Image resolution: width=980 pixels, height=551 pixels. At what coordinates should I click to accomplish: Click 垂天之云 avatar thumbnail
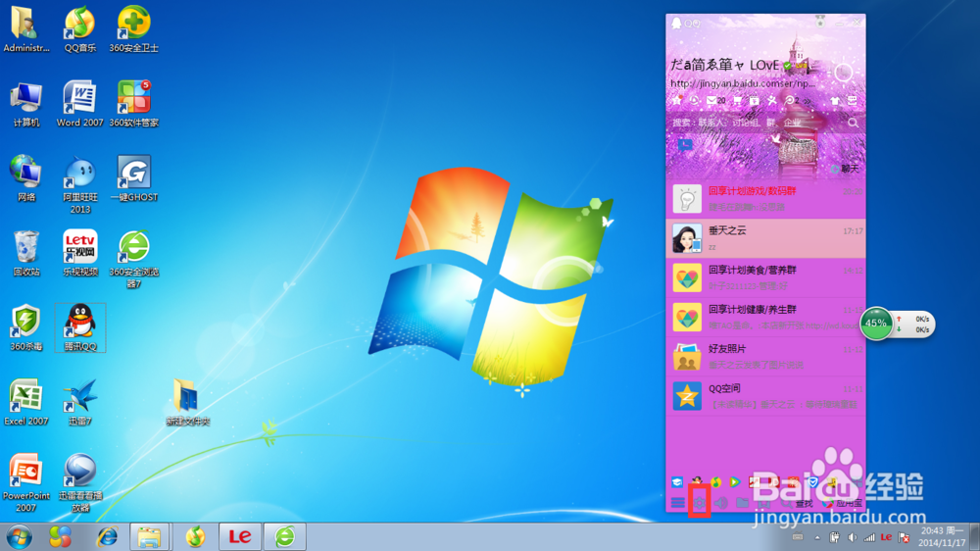click(687, 238)
